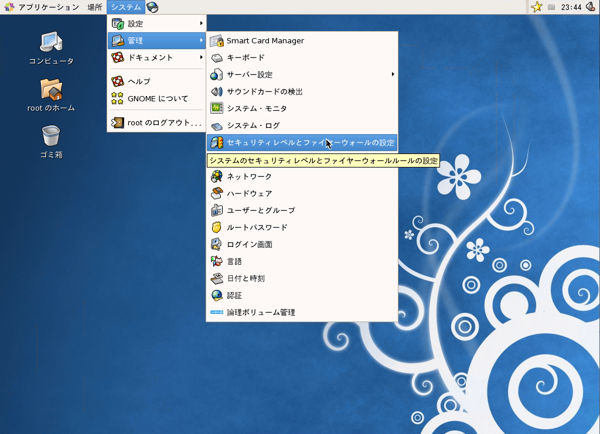Select the root のホーム folder icon
Viewport: 600px width, 434px height.
click(x=51, y=89)
